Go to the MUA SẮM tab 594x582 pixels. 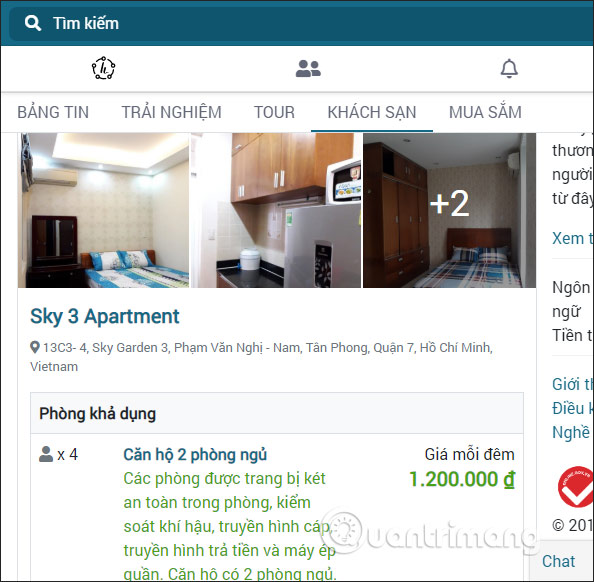485,112
